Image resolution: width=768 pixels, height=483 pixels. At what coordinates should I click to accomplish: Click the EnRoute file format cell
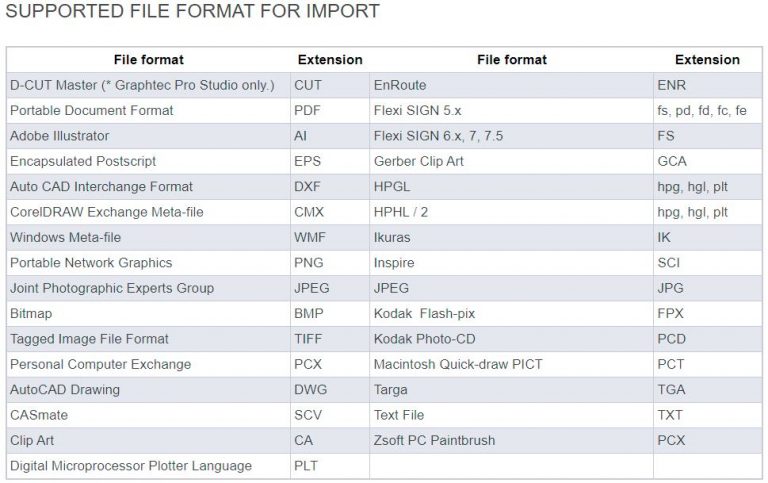400,86
